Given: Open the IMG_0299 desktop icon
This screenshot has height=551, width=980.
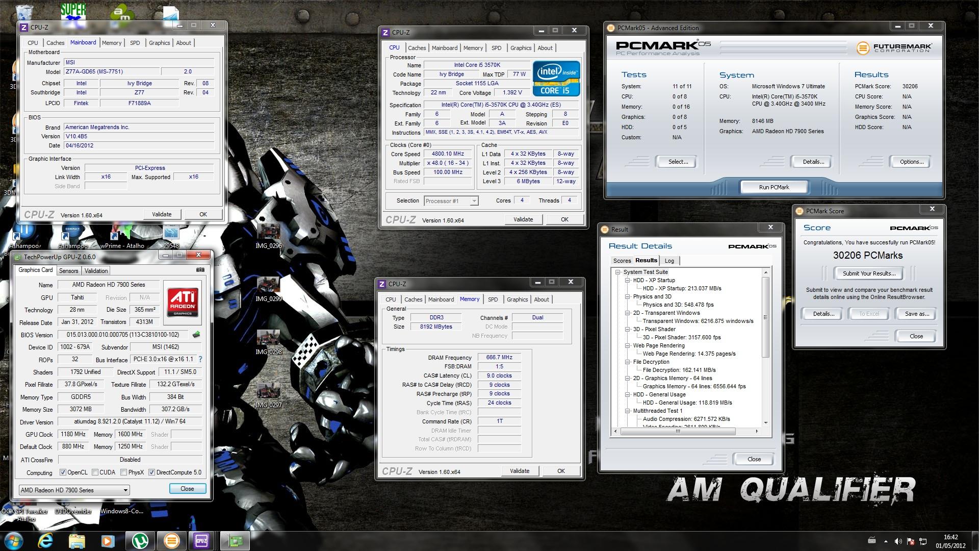Looking at the screenshot, I should 268,290.
